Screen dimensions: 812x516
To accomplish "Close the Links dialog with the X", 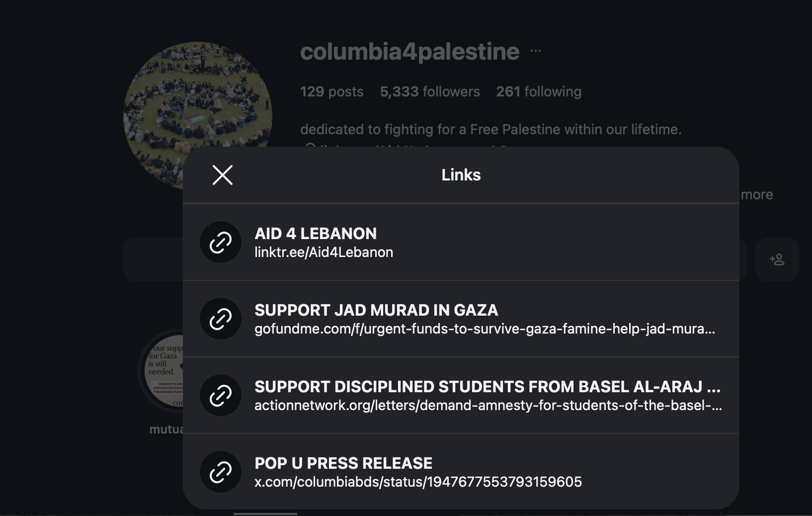I will click(x=222, y=175).
